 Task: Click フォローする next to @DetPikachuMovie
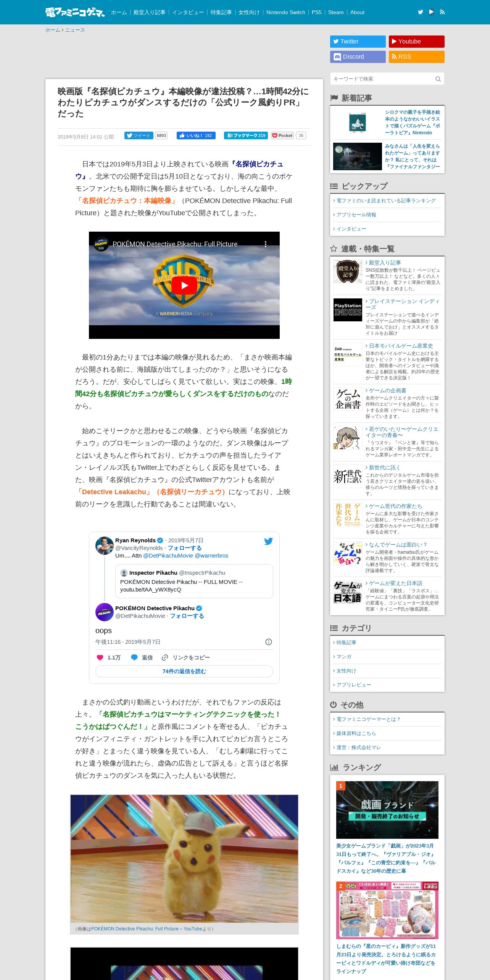pyautogui.click(x=187, y=616)
